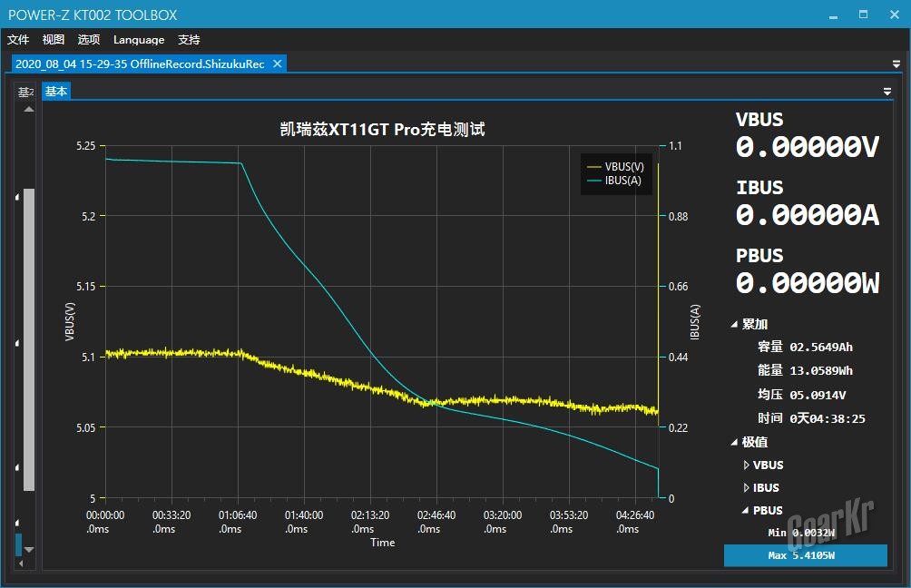
Task: Click the left sidebar scroll-down arrow
Action: [29, 549]
